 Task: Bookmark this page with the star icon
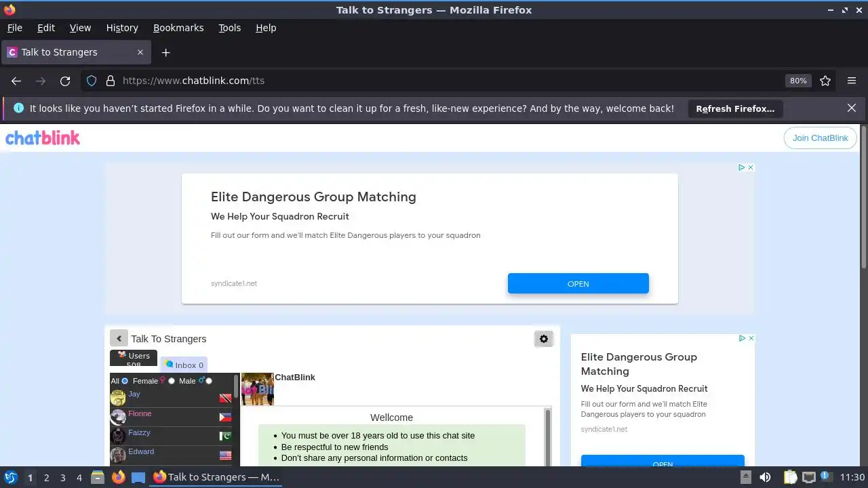pyautogui.click(x=825, y=81)
